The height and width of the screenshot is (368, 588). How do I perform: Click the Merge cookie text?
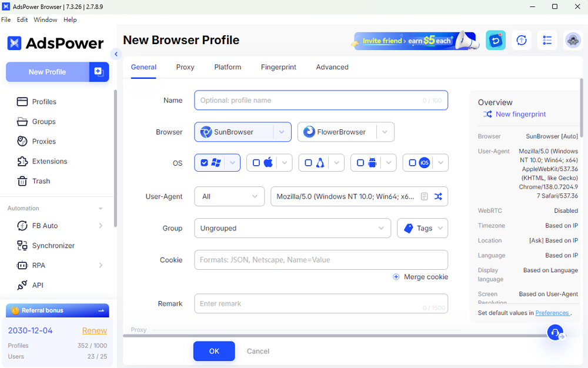(x=426, y=277)
